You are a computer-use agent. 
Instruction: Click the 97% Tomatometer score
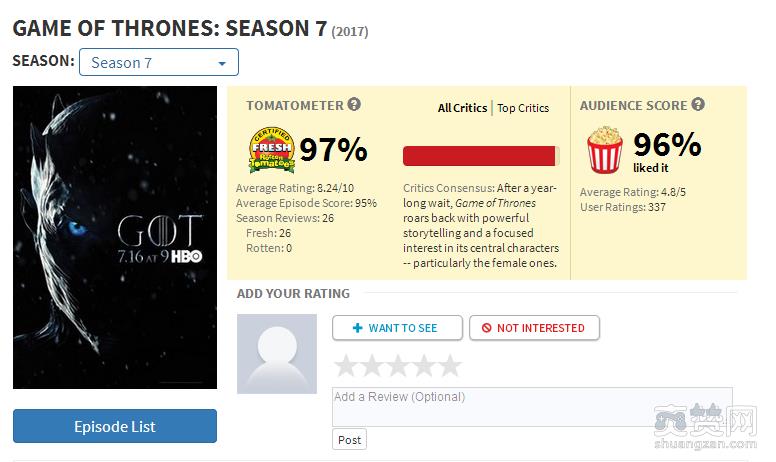coord(334,150)
